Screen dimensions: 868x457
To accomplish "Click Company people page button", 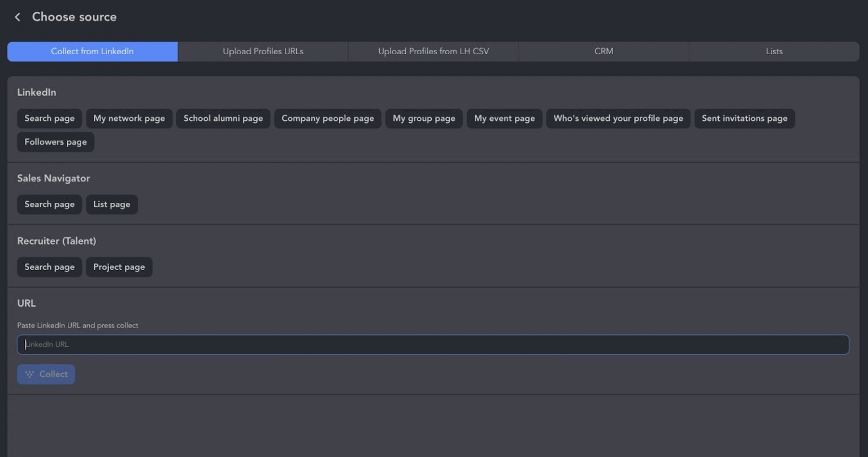I will [x=328, y=119].
